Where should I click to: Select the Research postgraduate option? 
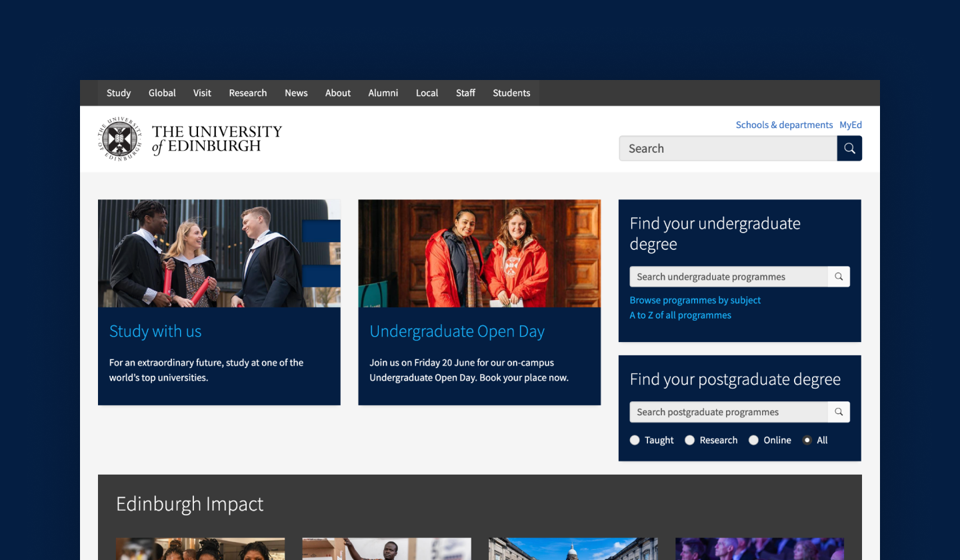click(689, 440)
